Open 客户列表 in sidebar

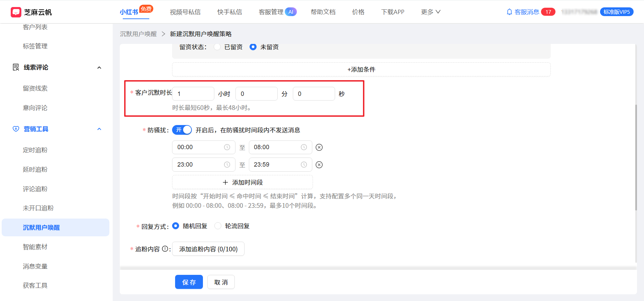pos(35,27)
